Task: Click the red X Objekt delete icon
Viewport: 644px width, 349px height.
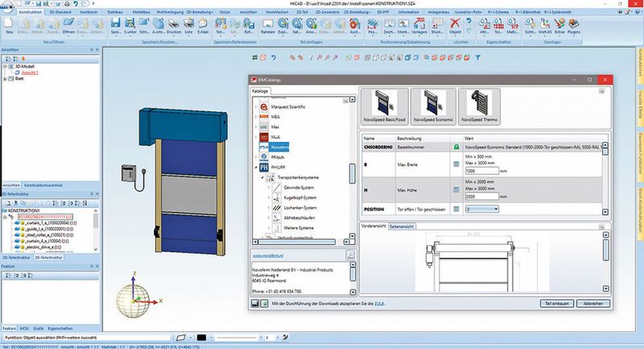Action: point(455,23)
